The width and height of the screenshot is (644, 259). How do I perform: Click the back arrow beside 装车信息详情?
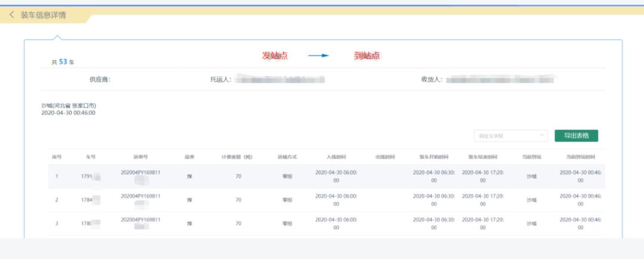coord(11,15)
